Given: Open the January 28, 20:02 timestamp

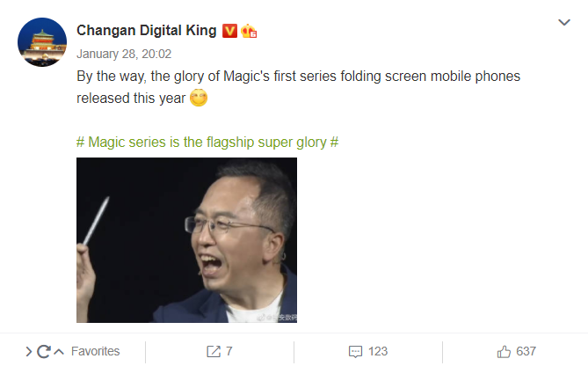Looking at the screenshot, I should click(124, 54).
